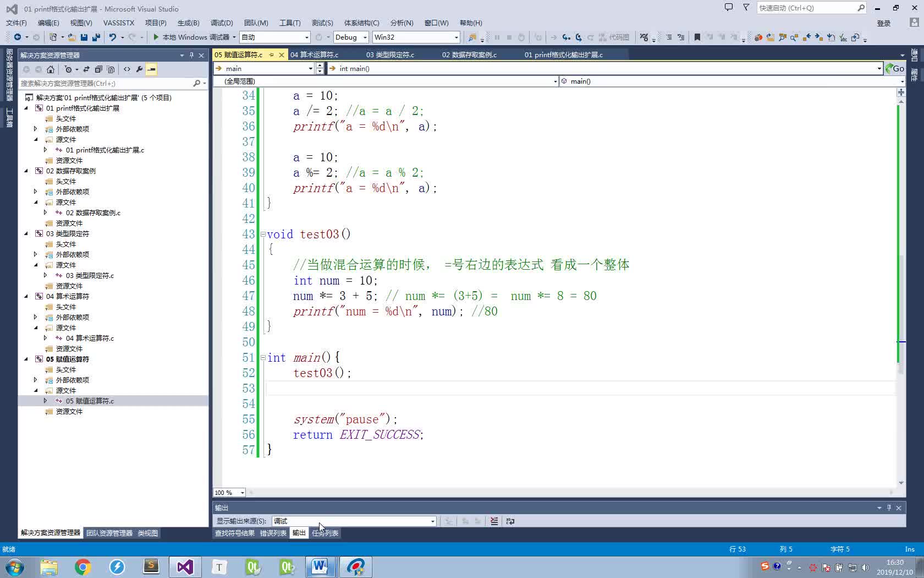Click the notifications filter funnel icon
924x578 pixels.
[x=746, y=7]
